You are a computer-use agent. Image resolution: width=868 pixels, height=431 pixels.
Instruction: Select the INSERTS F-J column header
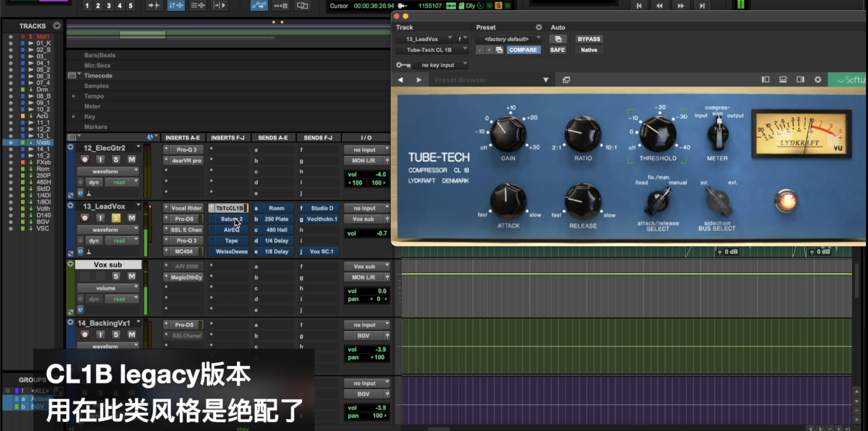(227, 138)
